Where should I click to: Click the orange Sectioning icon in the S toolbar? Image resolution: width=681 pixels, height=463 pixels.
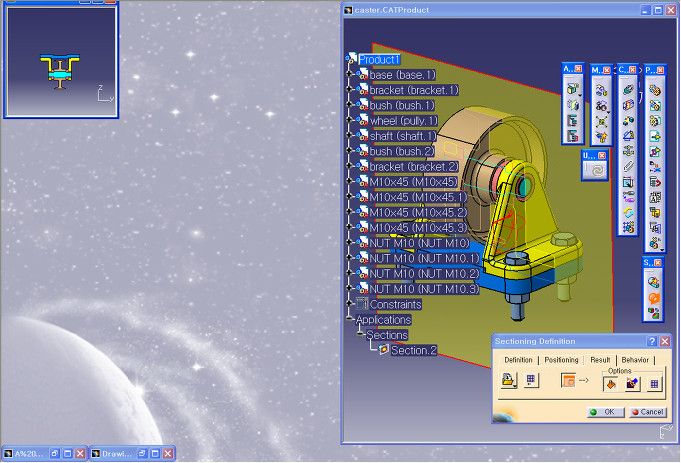[653, 298]
